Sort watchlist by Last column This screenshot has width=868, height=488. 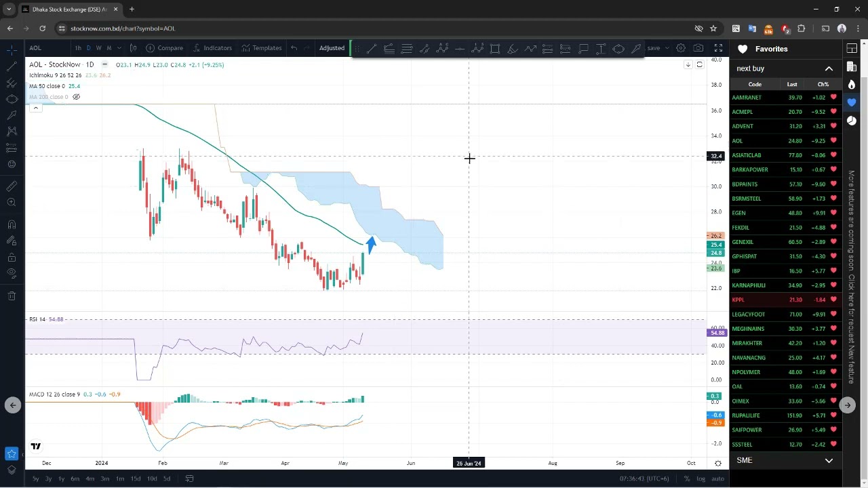791,84
